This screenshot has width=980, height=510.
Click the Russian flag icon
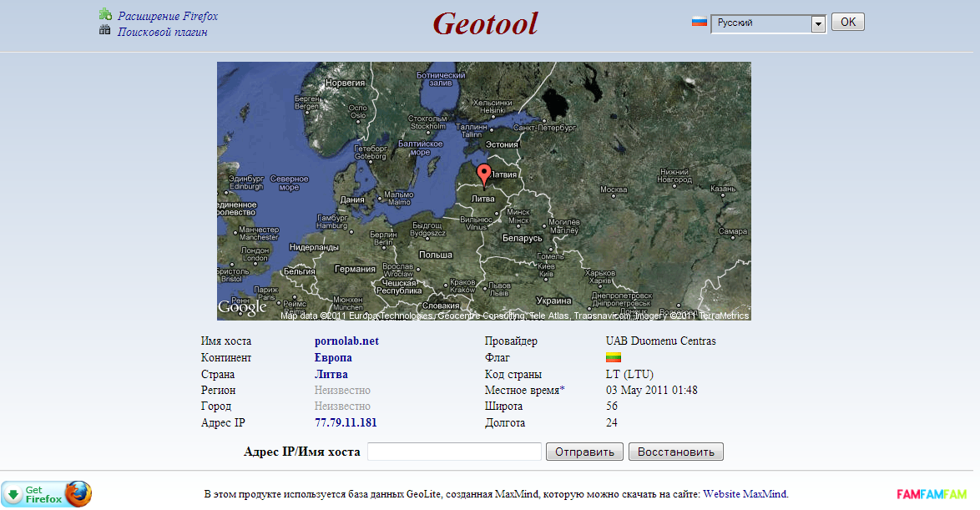pos(700,22)
